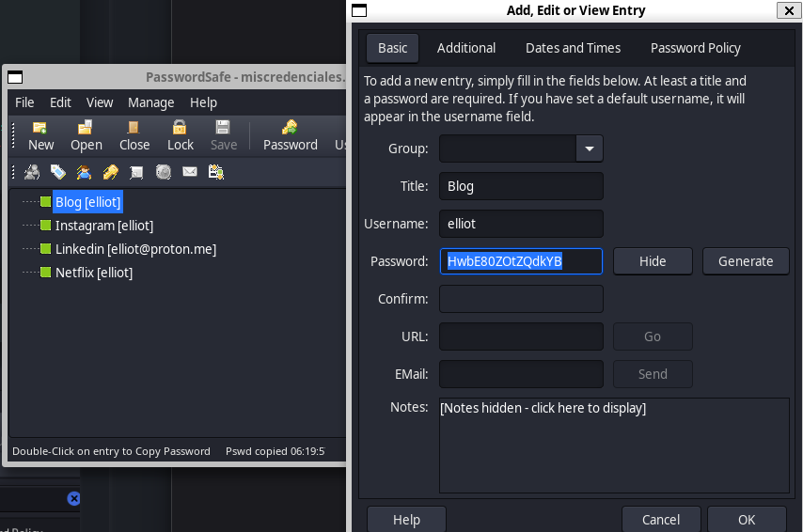
Task: Switch to the Dates and Times tab
Action: click(x=573, y=48)
